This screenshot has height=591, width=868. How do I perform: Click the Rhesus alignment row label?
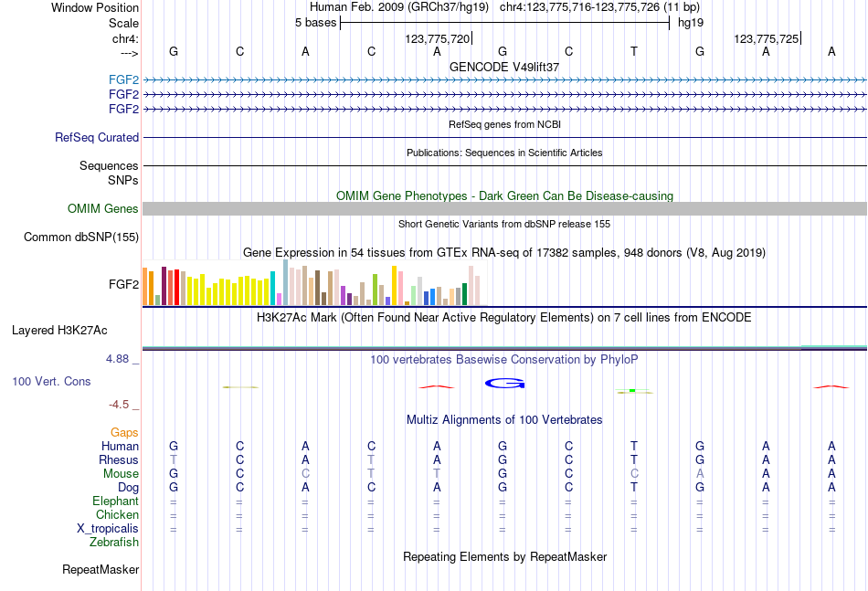(x=119, y=459)
